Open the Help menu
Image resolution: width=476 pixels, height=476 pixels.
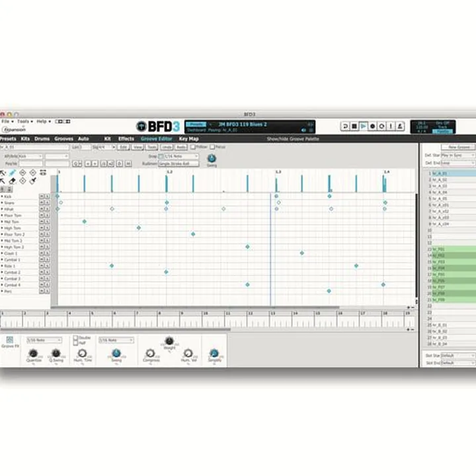(x=44, y=122)
